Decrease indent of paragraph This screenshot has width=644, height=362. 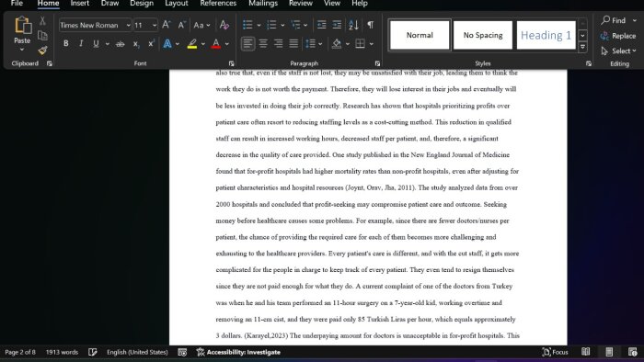tap(321, 25)
